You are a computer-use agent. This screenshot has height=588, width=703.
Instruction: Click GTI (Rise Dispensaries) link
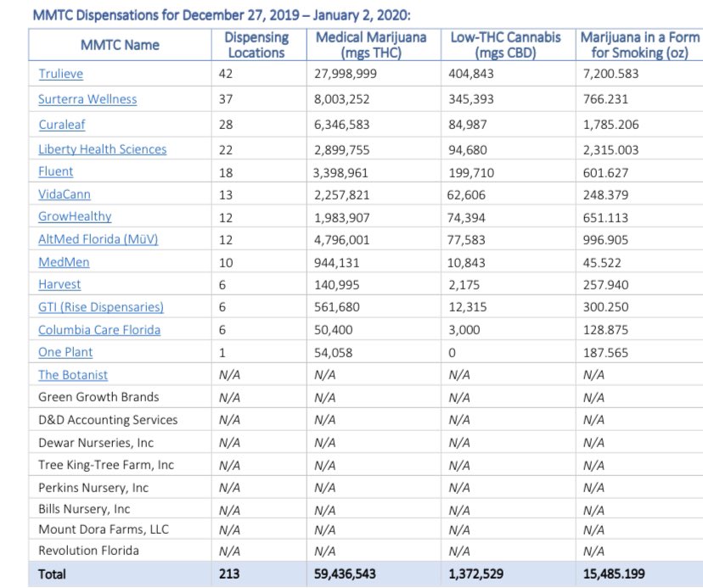(x=100, y=307)
